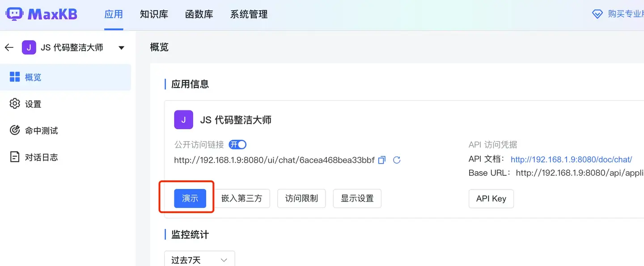644x266 pixels.
Task: Click the MaxKB robot logo
Action: pos(15,14)
